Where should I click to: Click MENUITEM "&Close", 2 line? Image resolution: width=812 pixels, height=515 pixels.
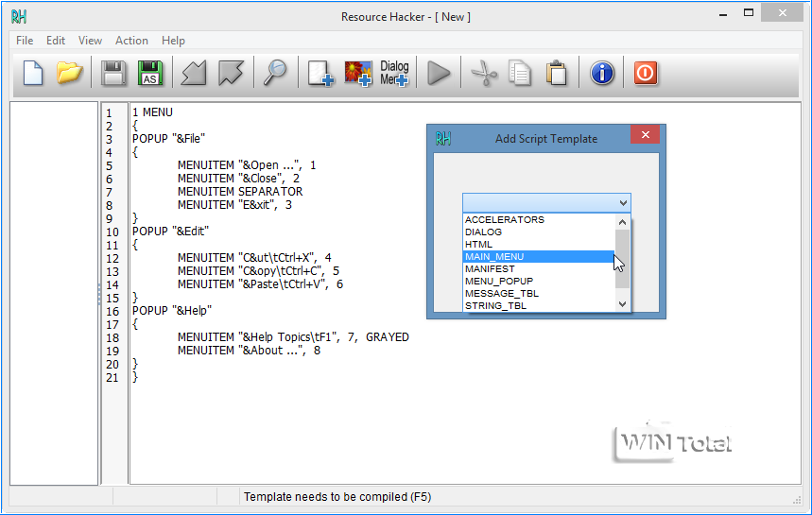tap(238, 179)
